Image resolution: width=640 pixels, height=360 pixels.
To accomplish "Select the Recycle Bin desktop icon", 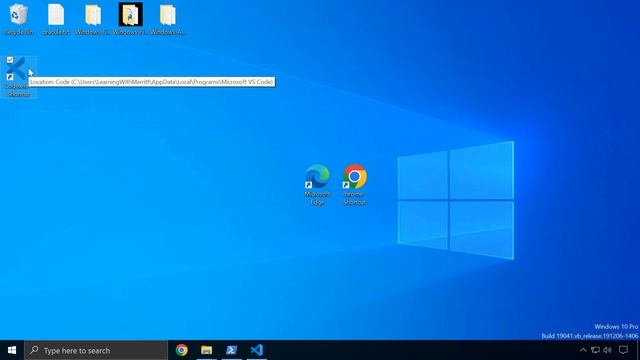I will [19, 19].
